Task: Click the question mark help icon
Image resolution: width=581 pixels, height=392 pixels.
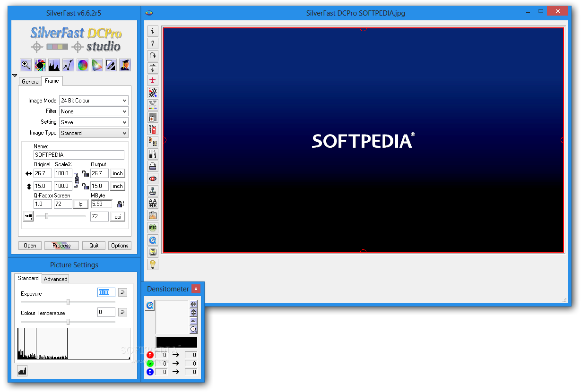Action: point(153,43)
